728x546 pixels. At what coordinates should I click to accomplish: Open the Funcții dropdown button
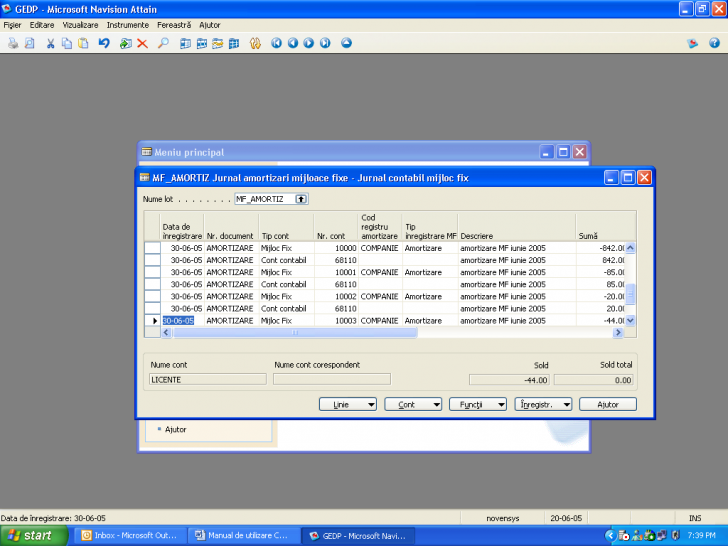[478, 404]
